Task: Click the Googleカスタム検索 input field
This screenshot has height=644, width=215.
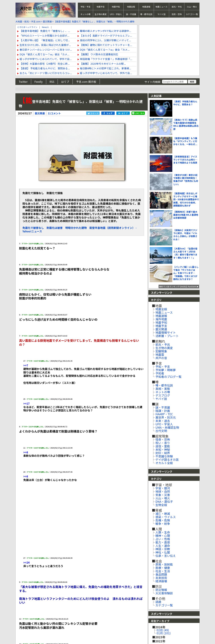Action: [174, 82]
